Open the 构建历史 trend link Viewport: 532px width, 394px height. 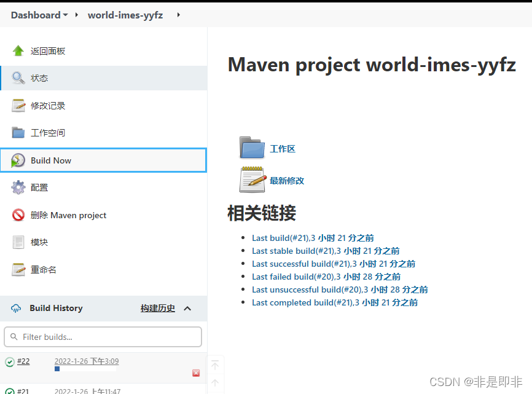tap(158, 308)
